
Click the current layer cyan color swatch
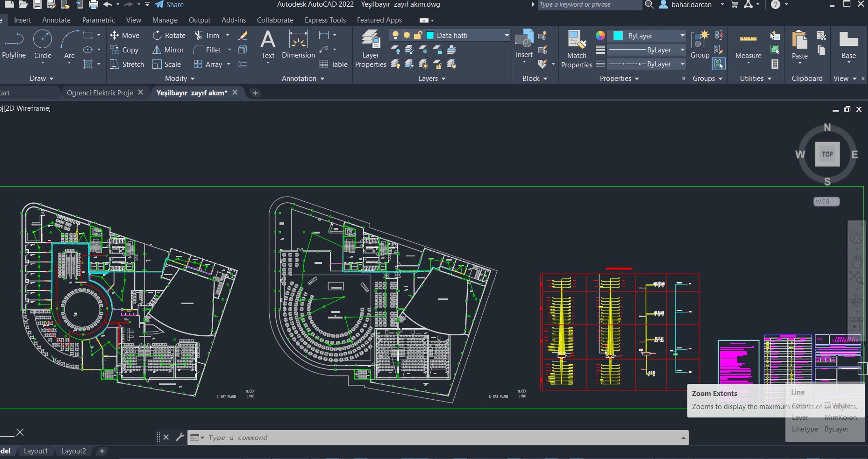pyautogui.click(x=430, y=35)
